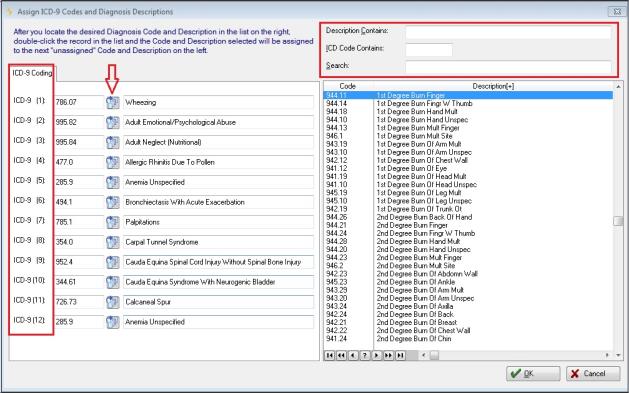
Task: Click the code field containing 354.0
Action: click(79, 242)
